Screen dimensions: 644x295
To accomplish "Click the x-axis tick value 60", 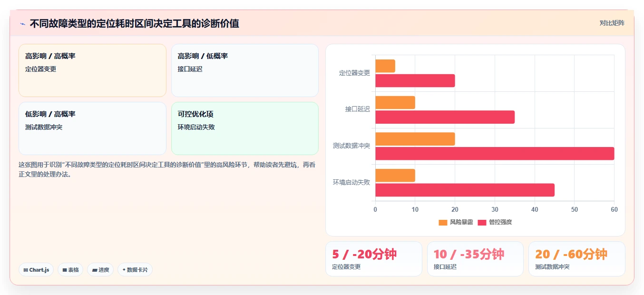I will point(614,209).
